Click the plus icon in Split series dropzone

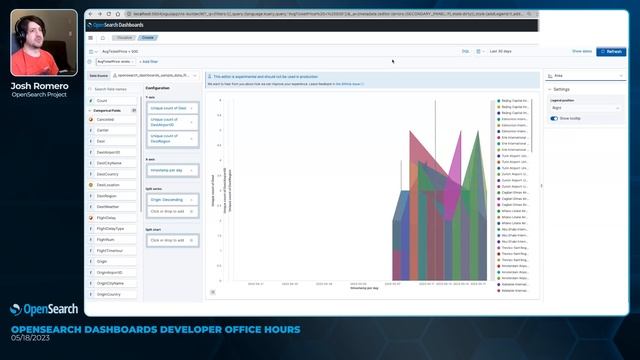pos(191,211)
